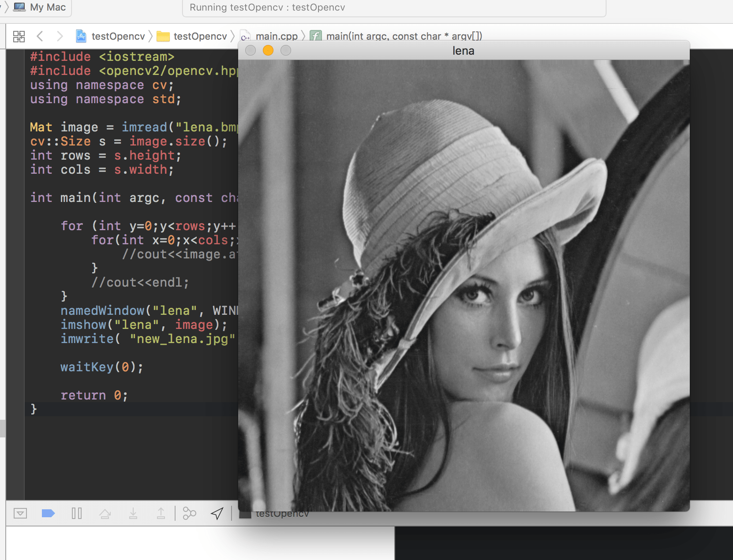Go back in editor history
The image size is (733, 560).
(40, 36)
